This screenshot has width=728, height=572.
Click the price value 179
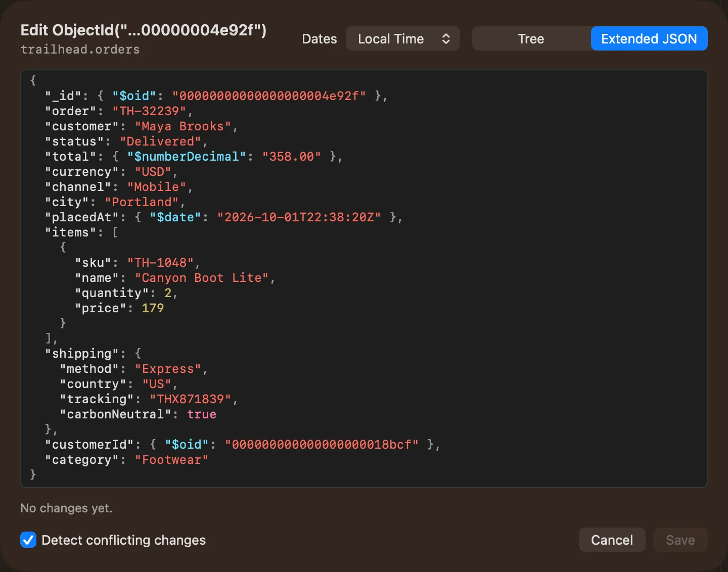[153, 308]
